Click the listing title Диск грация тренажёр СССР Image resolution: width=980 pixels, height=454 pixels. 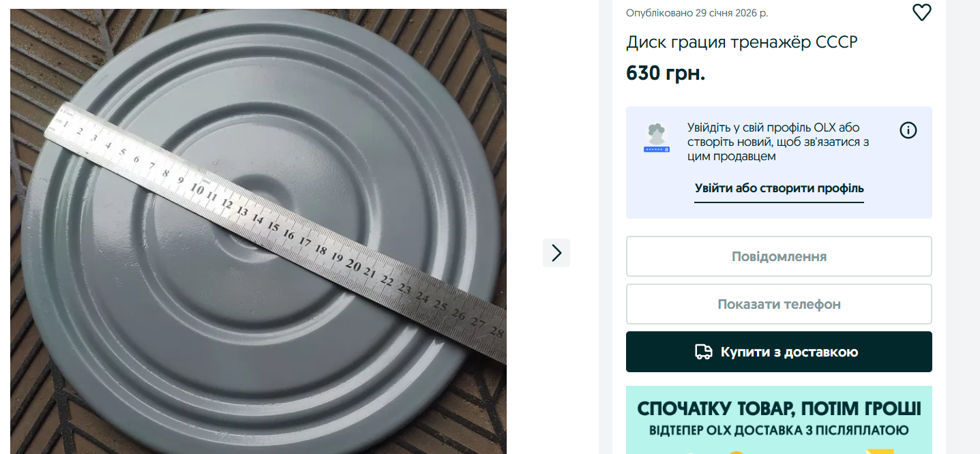742,42
